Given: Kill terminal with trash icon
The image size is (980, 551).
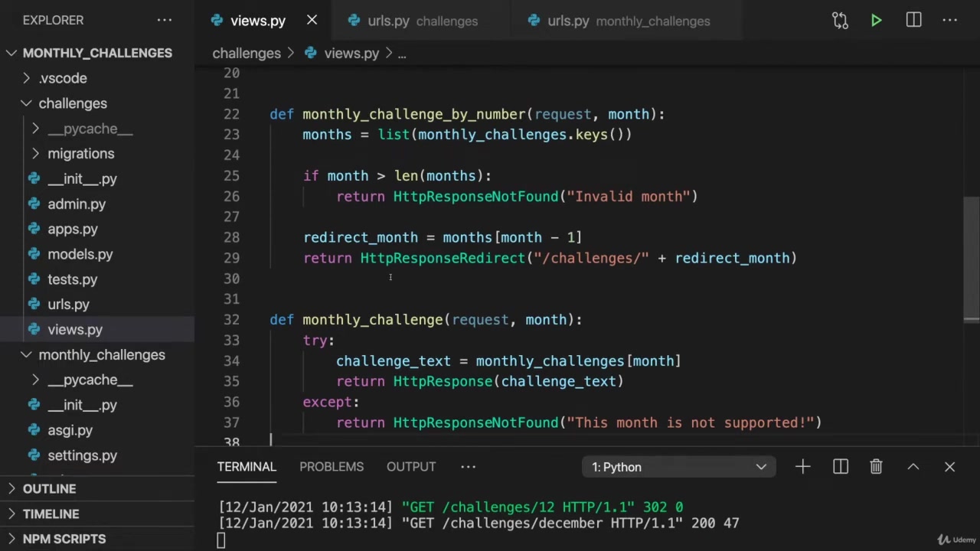Looking at the screenshot, I should point(876,467).
